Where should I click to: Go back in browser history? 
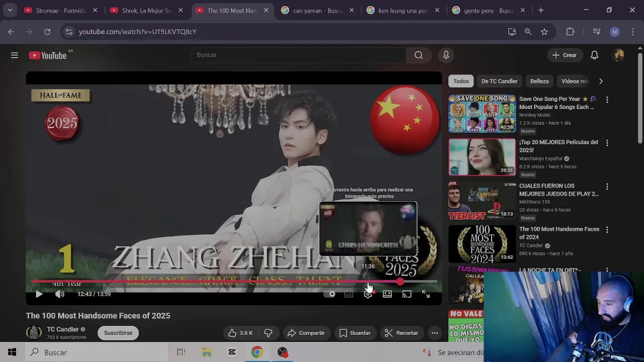(11, 32)
